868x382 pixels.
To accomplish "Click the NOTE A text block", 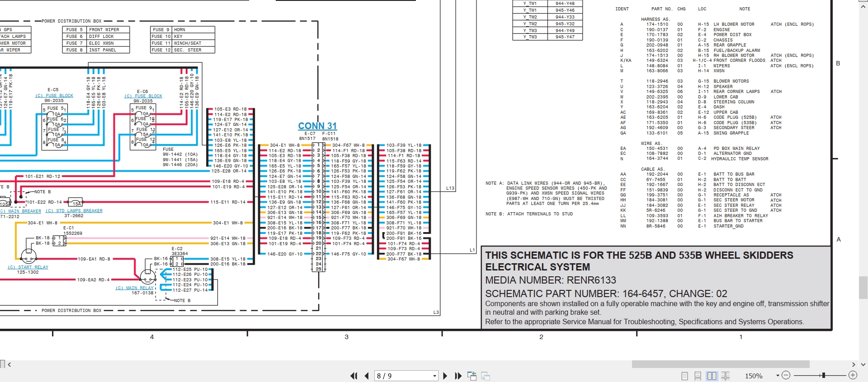I will [546, 193].
